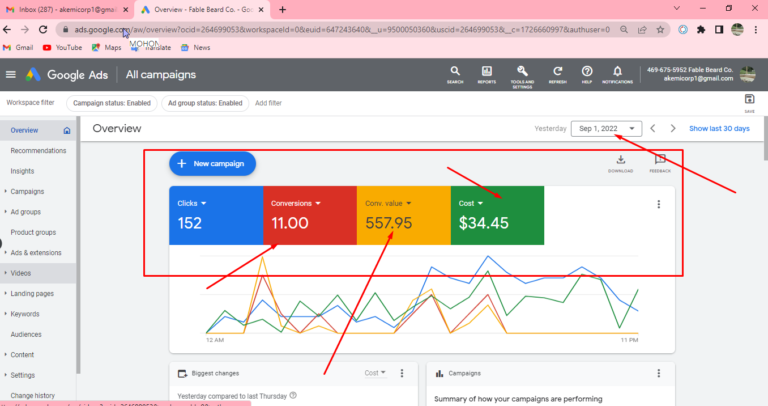Click Show last 30 days link
Image resolution: width=768 pixels, height=406 pixels.
click(719, 128)
